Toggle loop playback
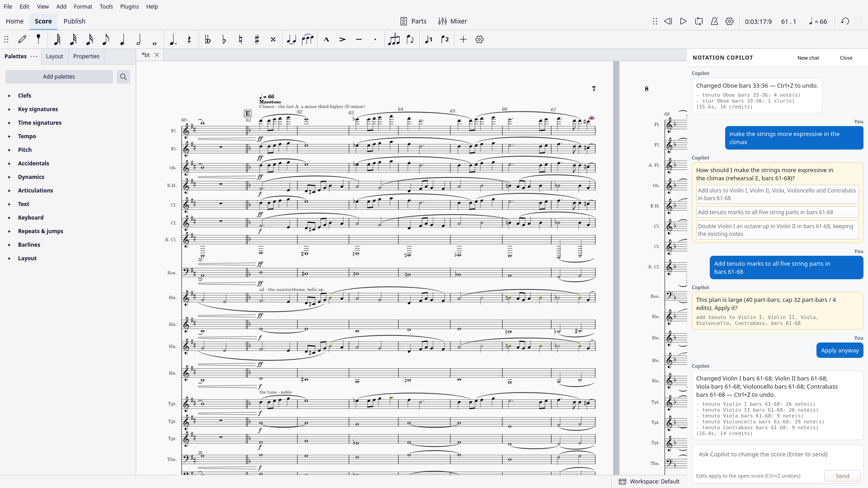868x488 pixels. click(699, 21)
